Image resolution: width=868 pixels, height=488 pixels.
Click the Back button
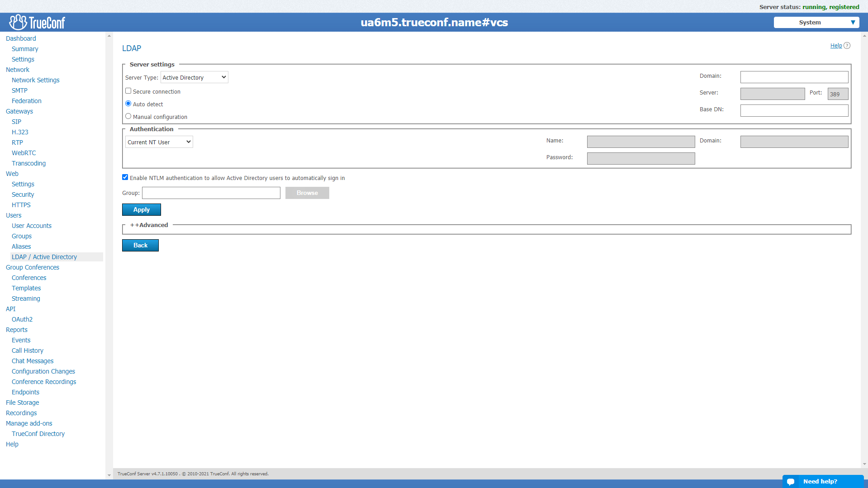[x=140, y=246]
